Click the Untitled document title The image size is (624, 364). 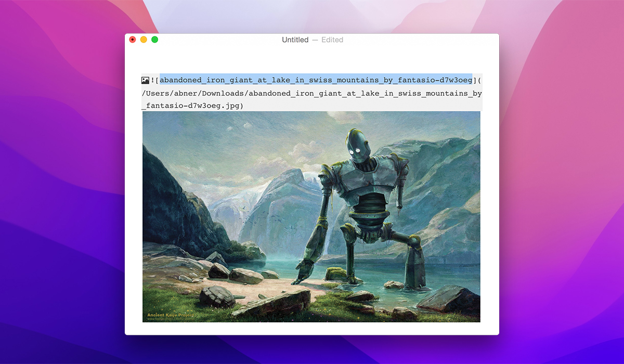(295, 40)
